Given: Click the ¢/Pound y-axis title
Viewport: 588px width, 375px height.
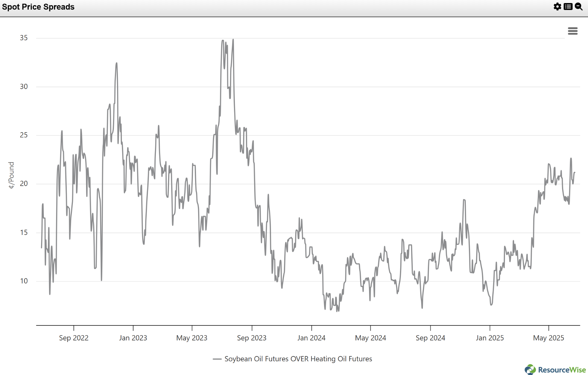Looking at the screenshot, I should (11, 175).
